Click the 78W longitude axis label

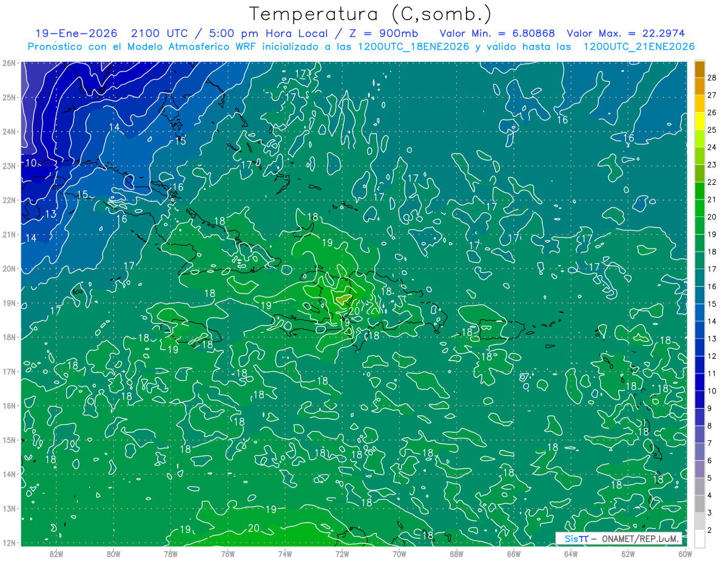[170, 554]
